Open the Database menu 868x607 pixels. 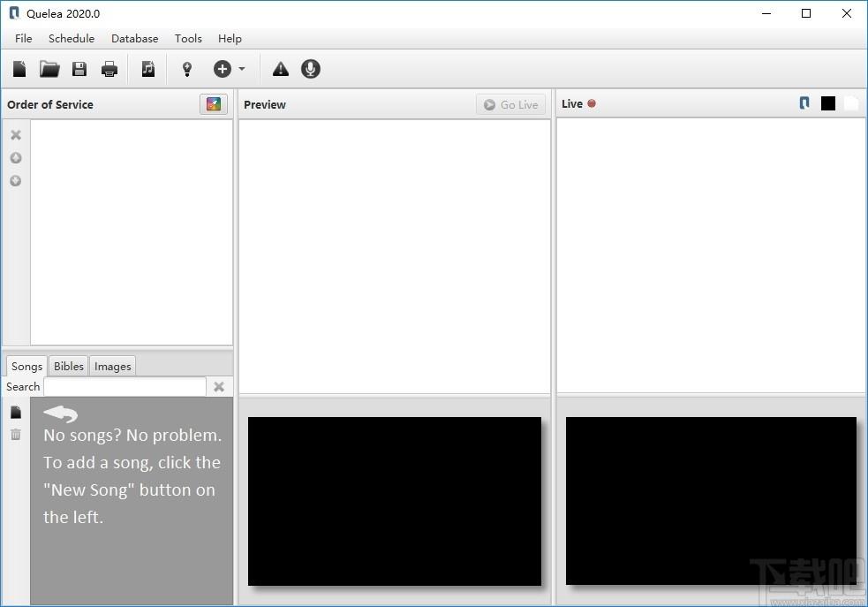(x=134, y=38)
